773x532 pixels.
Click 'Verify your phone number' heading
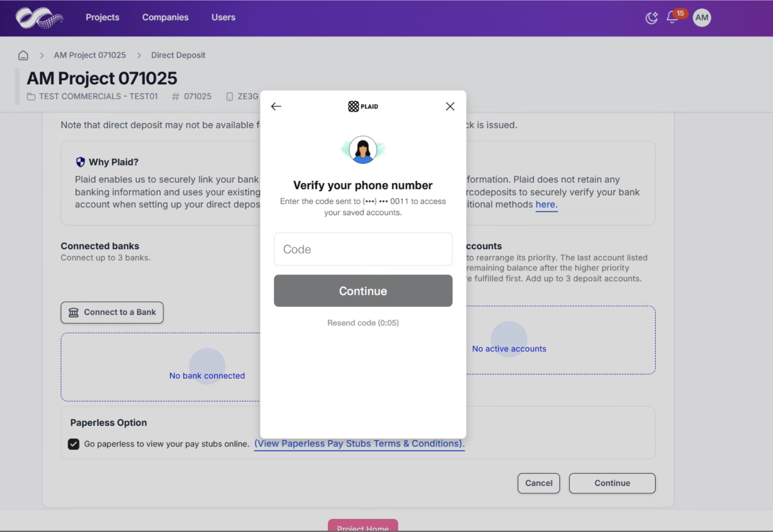click(363, 185)
